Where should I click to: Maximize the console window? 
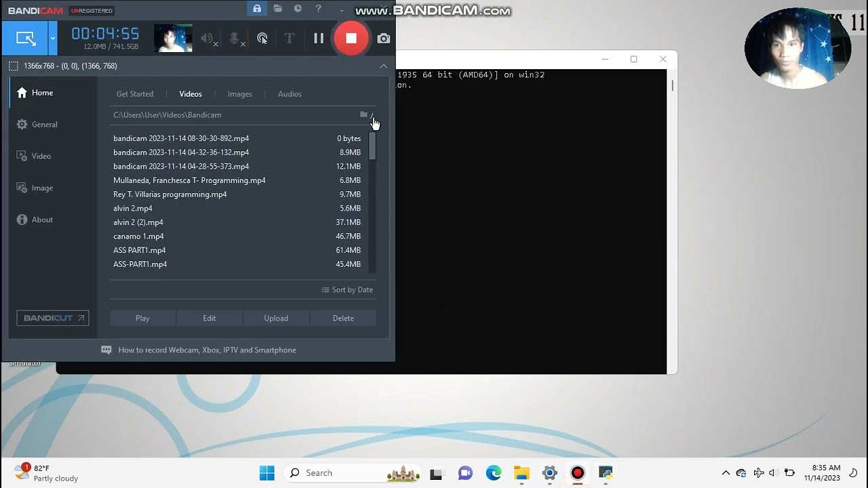633,60
